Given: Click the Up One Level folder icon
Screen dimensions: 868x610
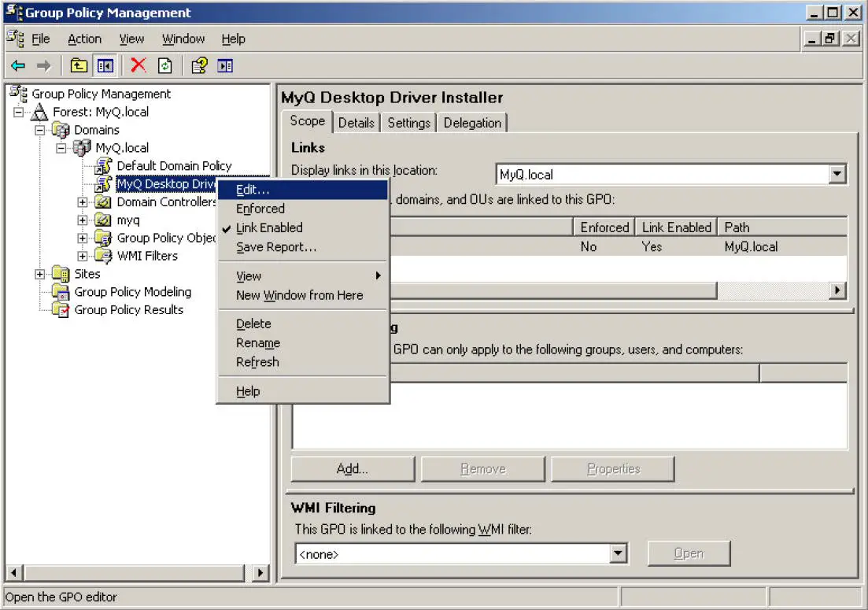Looking at the screenshot, I should 79,66.
